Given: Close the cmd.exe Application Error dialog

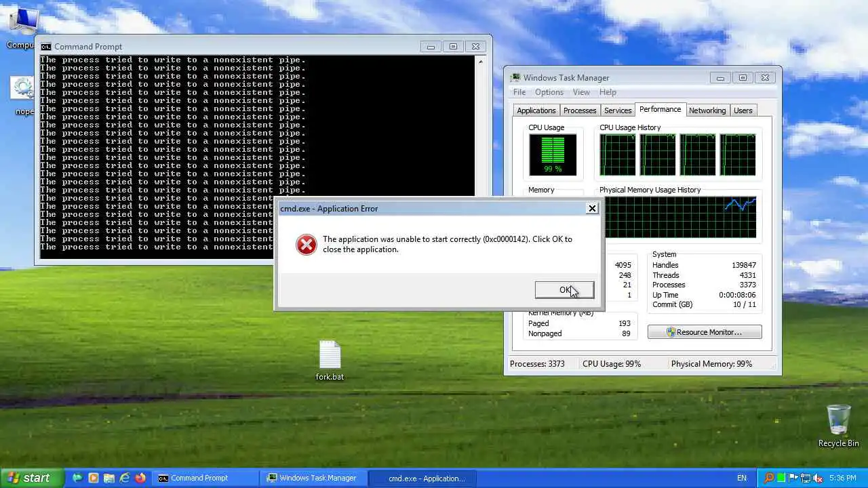Looking at the screenshot, I should (x=592, y=209).
